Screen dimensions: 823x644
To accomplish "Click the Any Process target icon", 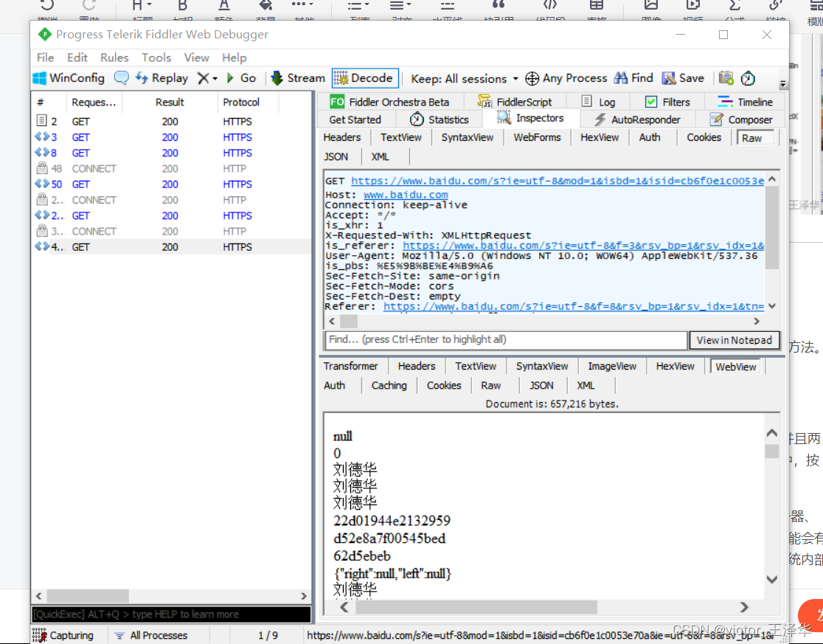I will point(532,78).
